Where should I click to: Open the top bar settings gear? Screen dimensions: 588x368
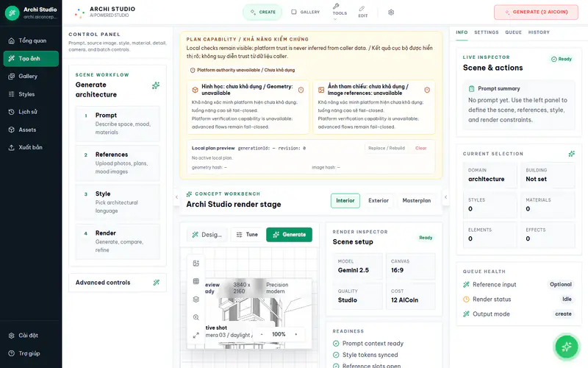coord(391,13)
